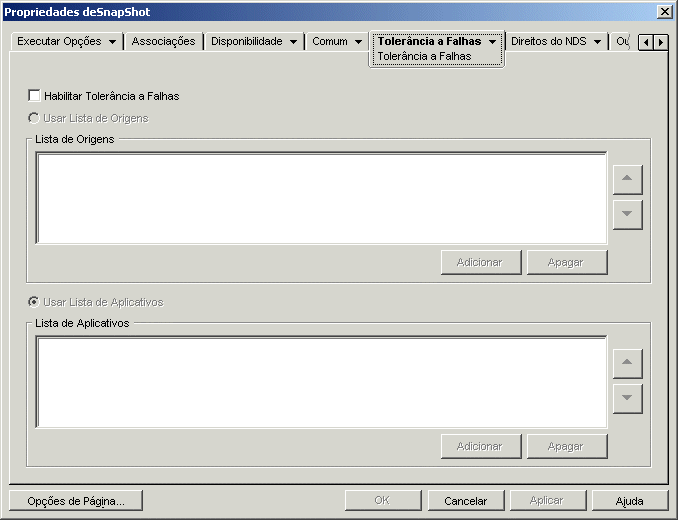Click the Aplicar button
Screen dimensions: 678x520
coord(548,501)
